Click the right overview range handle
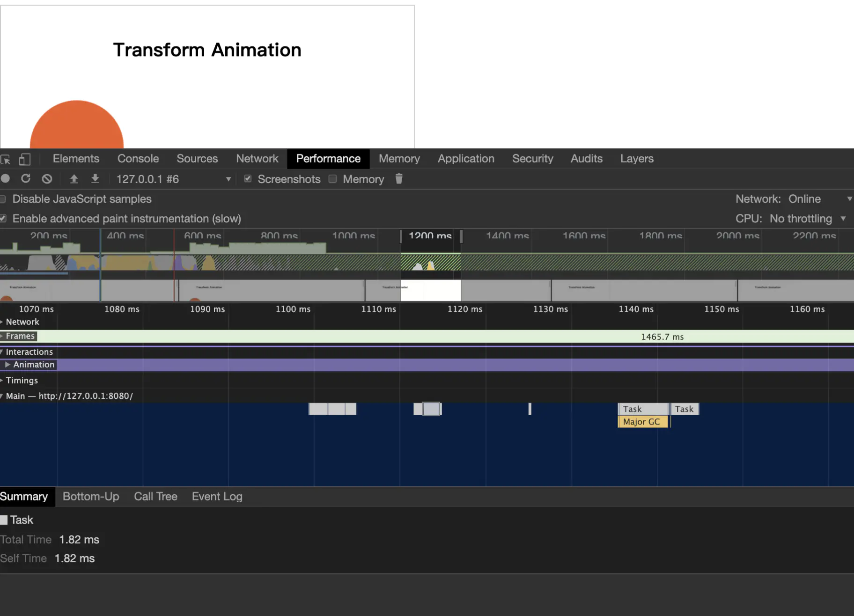Viewport: 854px width, 616px height. 461,236
